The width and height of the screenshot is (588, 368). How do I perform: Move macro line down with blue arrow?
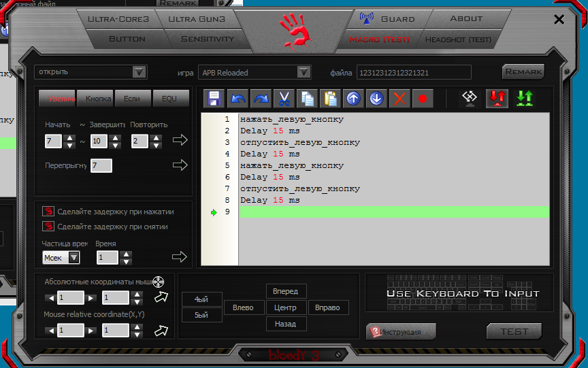376,99
